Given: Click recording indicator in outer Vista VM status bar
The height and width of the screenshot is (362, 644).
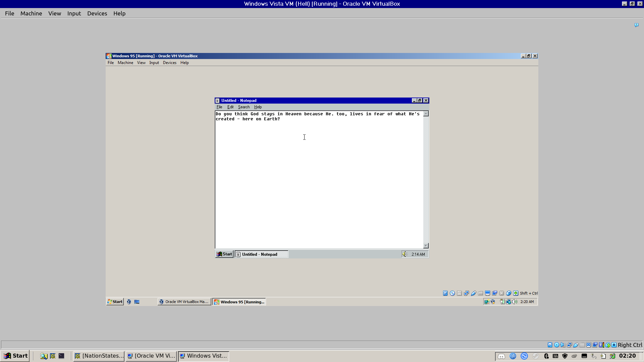Looking at the screenshot, I should 595,345.
